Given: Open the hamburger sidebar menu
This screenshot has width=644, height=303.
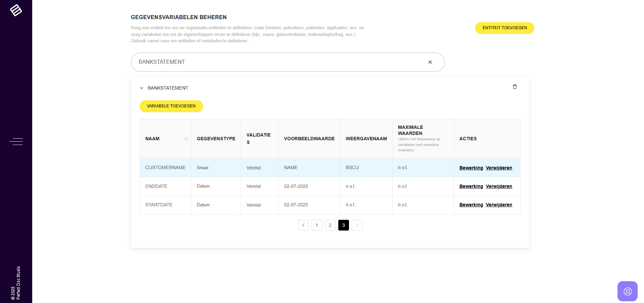Looking at the screenshot, I should [x=16, y=142].
